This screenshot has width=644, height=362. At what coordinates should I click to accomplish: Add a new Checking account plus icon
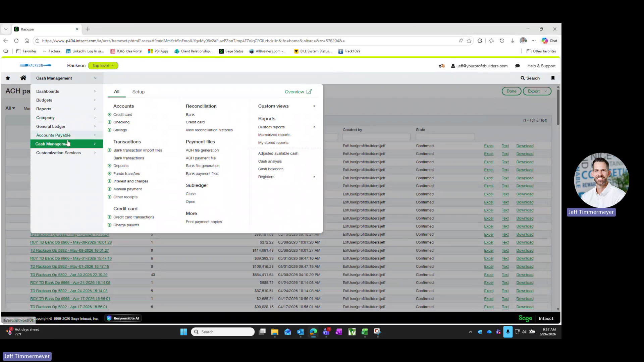[x=109, y=122]
